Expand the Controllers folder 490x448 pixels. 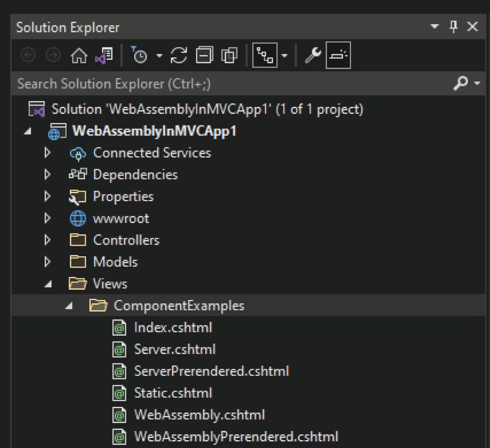click(x=47, y=240)
